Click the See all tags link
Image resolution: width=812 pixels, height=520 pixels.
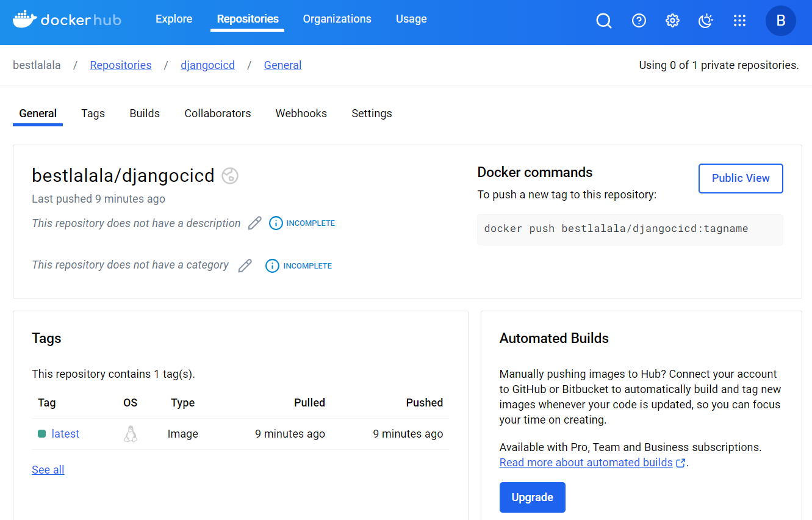48,470
